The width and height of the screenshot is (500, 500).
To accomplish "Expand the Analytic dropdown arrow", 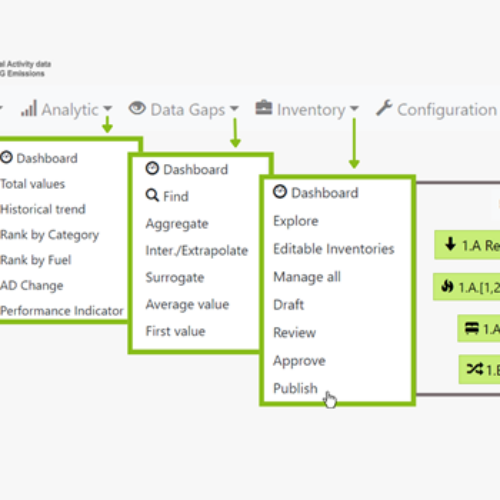I will point(108,109).
